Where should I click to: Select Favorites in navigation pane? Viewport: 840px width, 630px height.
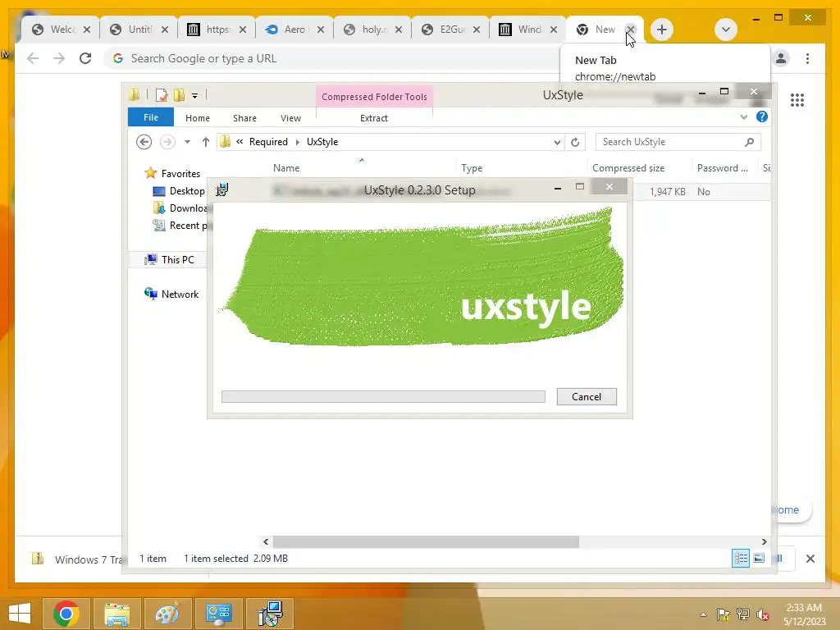[x=180, y=174]
